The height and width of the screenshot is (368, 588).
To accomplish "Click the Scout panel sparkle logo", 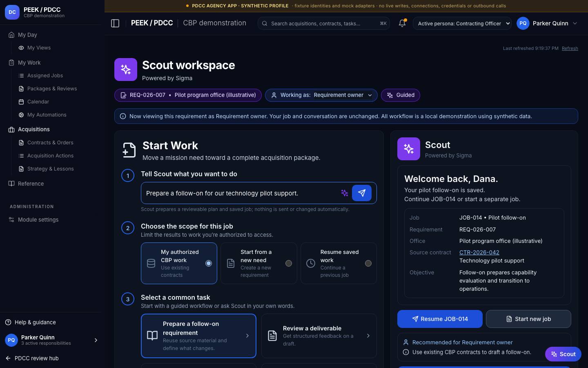I will point(409,149).
